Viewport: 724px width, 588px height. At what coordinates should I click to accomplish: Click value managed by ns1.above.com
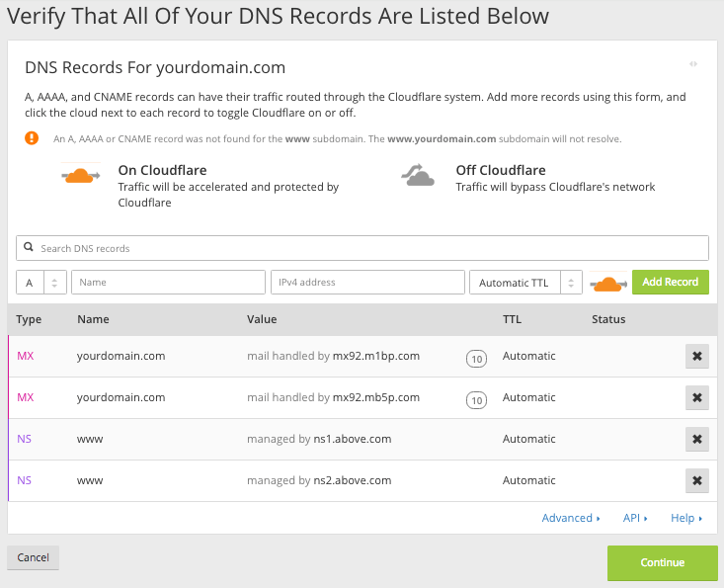pyautogui.click(x=319, y=439)
